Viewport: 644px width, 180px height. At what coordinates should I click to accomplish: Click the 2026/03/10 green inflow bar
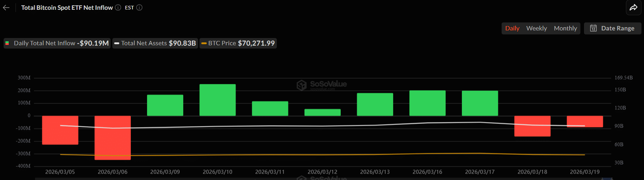point(218,100)
